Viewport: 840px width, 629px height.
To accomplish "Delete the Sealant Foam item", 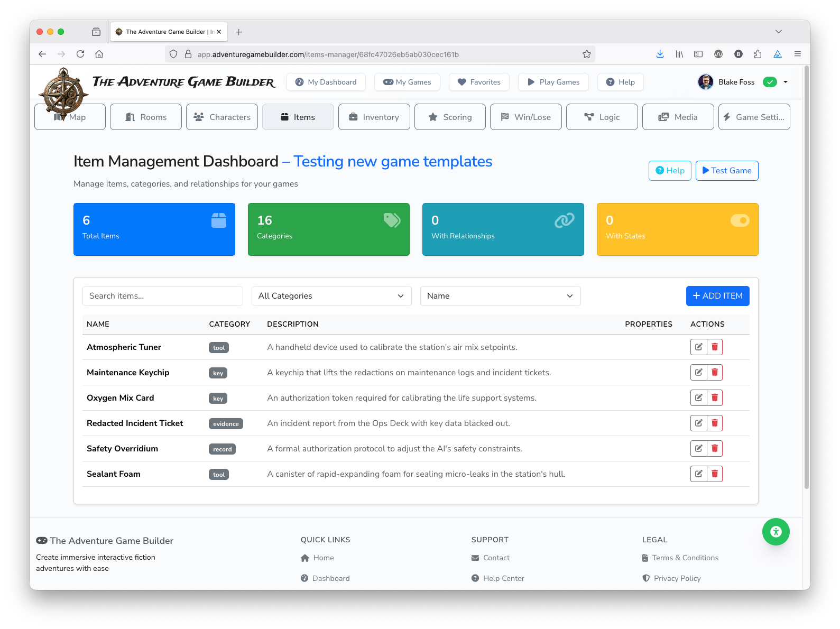I will coord(715,474).
